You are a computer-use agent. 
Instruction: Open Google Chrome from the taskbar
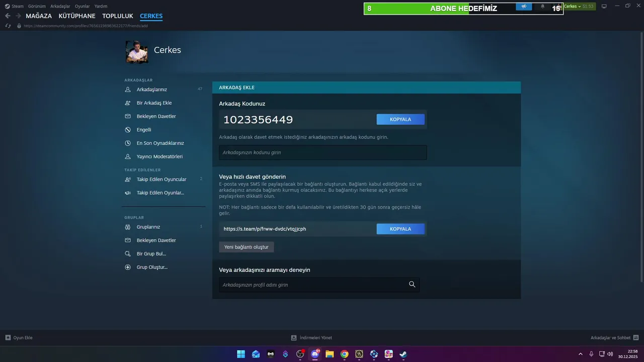tap(344, 354)
